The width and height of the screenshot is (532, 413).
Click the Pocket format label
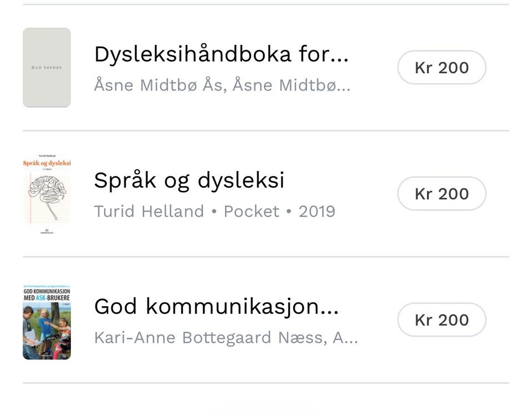pyautogui.click(x=251, y=211)
